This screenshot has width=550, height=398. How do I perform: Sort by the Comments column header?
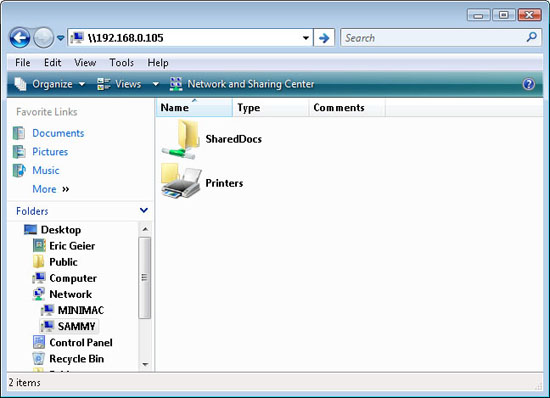coord(347,108)
